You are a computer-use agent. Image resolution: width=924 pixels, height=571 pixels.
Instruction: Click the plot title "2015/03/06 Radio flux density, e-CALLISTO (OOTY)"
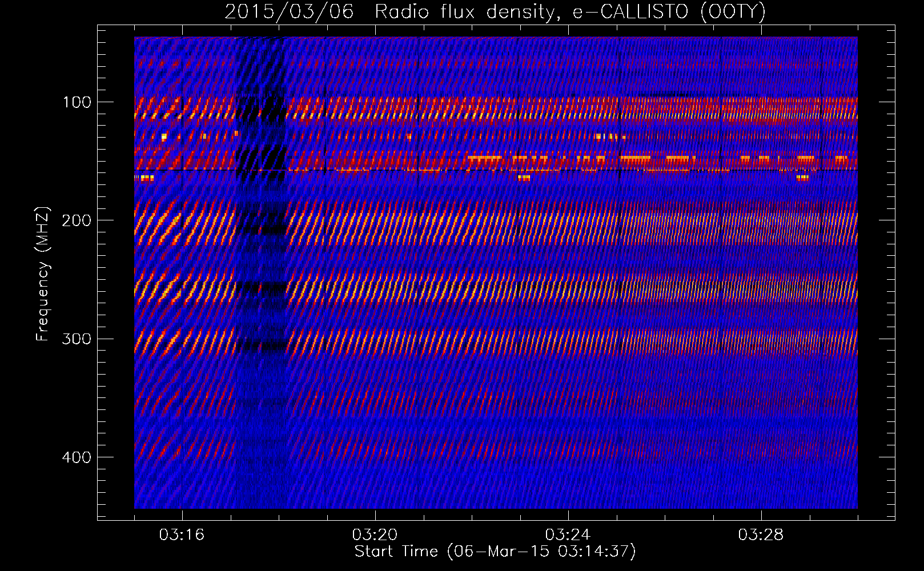(495, 11)
